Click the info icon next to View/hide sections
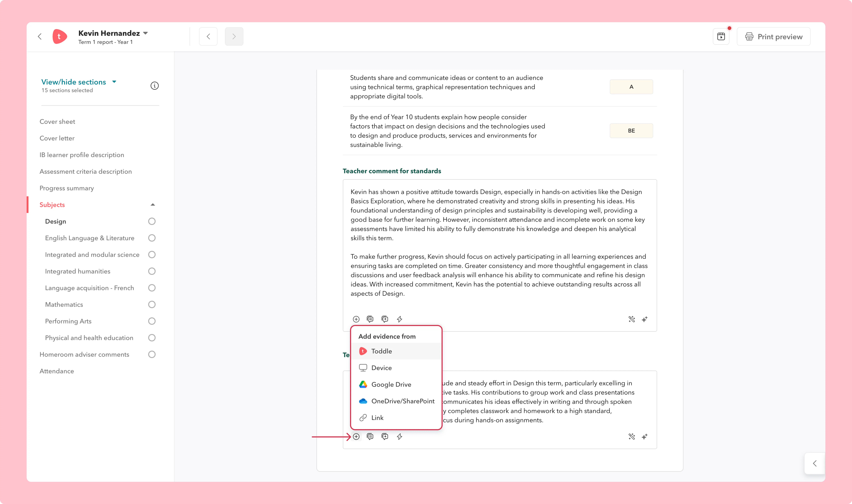 (x=155, y=86)
